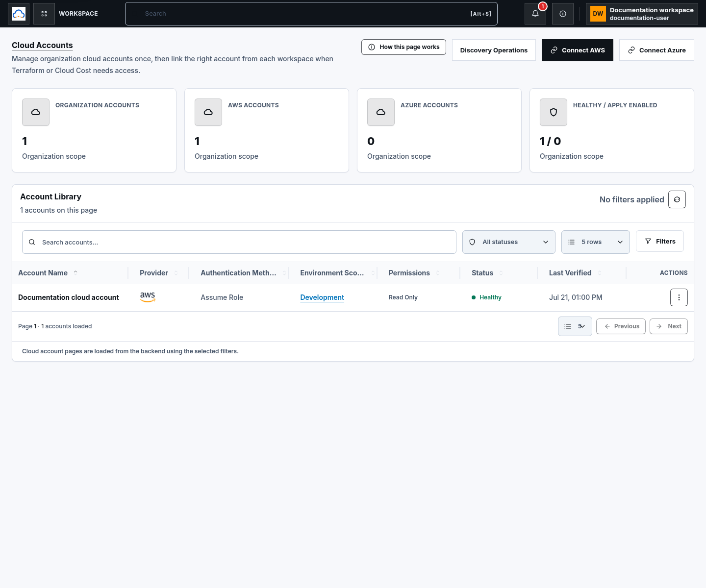Click the AWS provider logo in row

pos(148,297)
